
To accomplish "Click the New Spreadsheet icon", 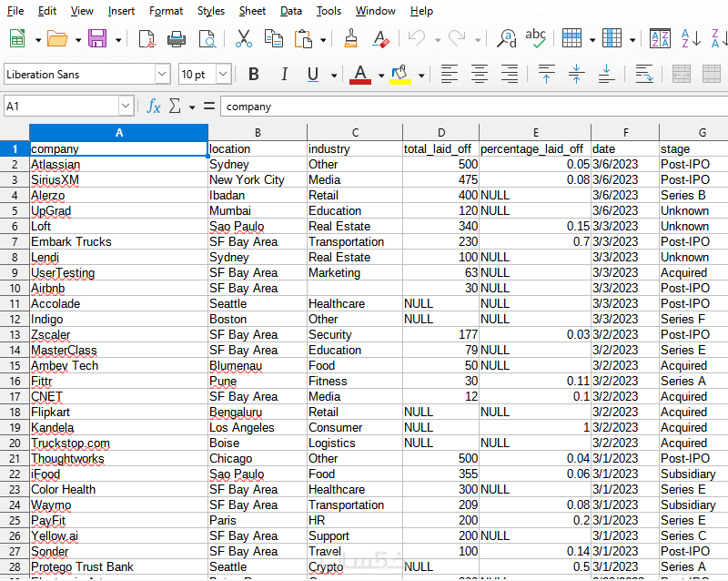I will pyautogui.click(x=17, y=39).
